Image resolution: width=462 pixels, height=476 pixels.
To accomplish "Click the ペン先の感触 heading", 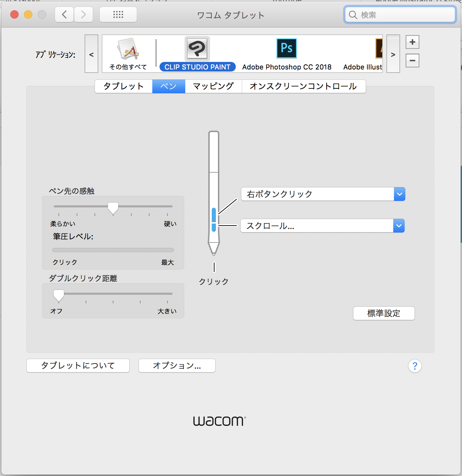I will (x=72, y=191).
